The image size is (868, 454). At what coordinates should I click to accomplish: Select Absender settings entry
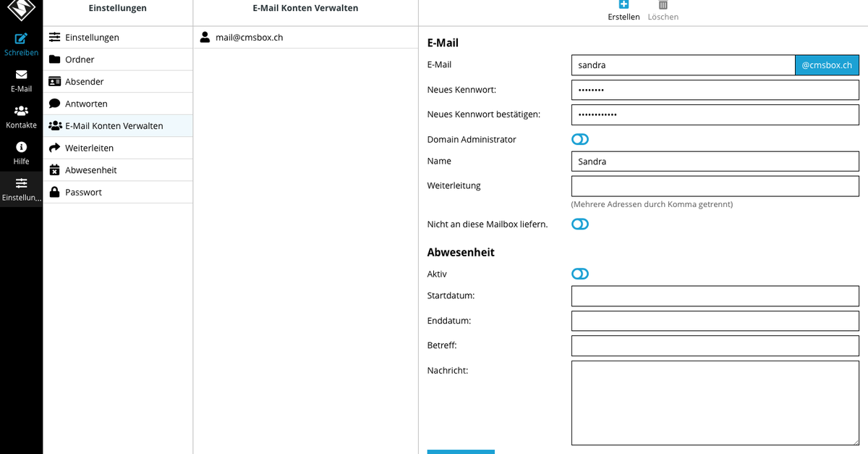pyautogui.click(x=118, y=81)
